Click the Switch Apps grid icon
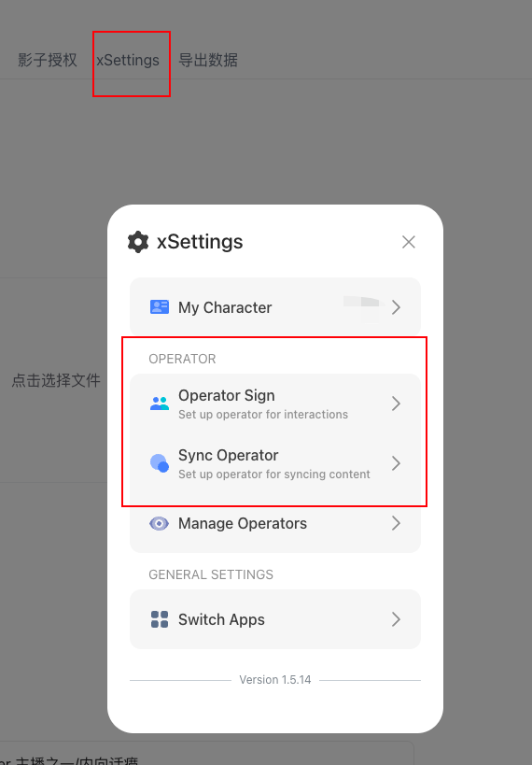 tap(160, 619)
